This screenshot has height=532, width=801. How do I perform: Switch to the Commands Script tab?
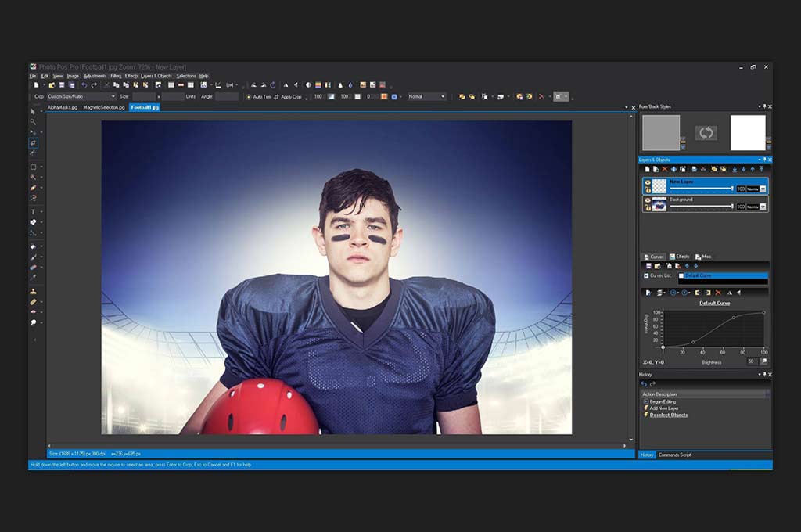click(674, 455)
